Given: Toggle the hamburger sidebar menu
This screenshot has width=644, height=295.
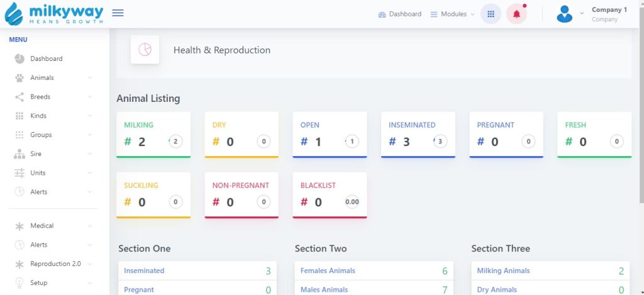Looking at the screenshot, I should 118,13.
